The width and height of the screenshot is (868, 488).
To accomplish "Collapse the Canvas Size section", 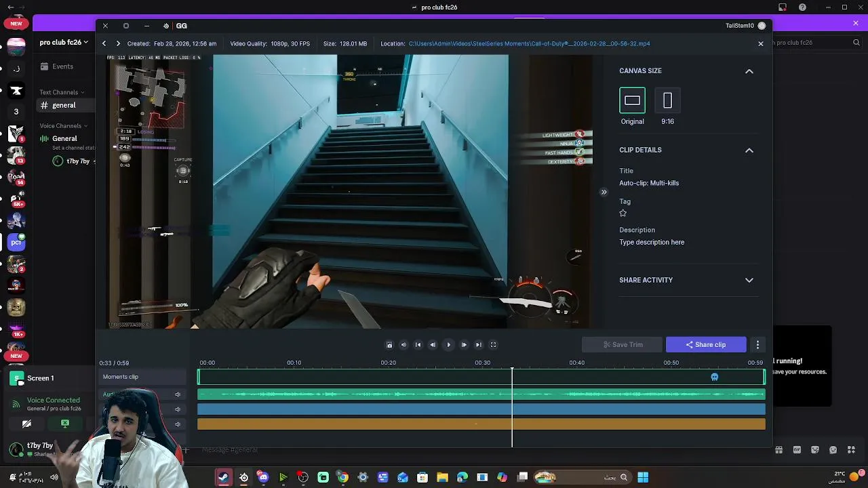I will point(749,71).
